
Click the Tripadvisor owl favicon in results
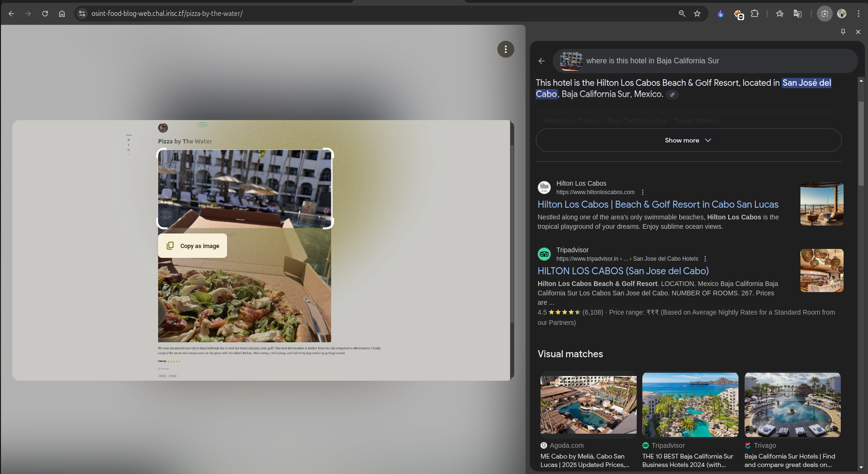click(544, 254)
